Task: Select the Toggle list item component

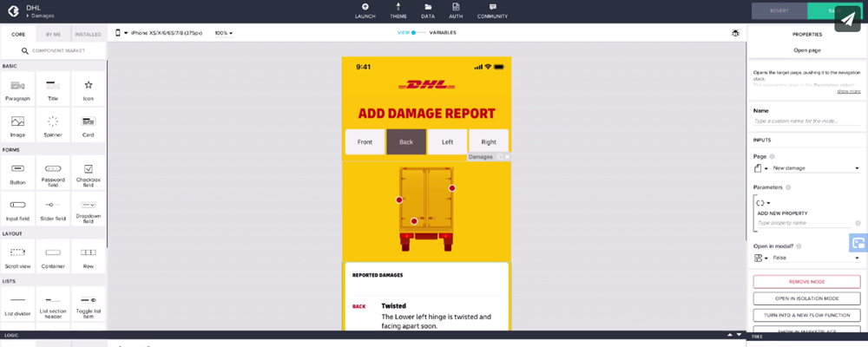Action: pyautogui.click(x=88, y=304)
